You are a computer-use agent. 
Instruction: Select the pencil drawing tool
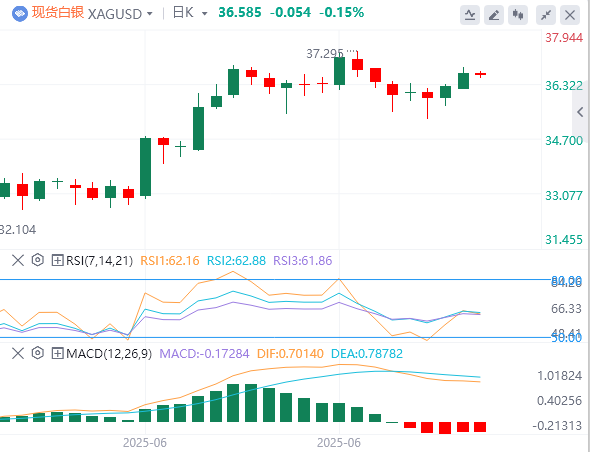click(x=494, y=15)
